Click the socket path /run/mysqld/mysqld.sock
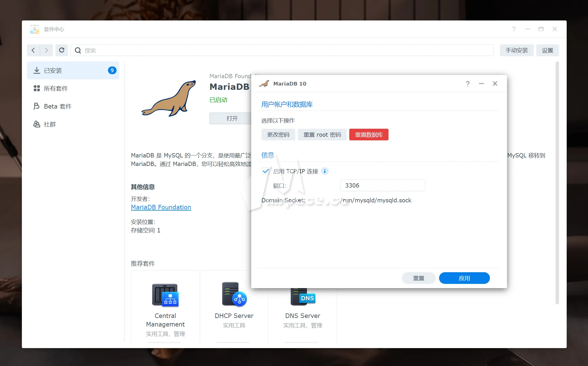The image size is (588, 366). click(376, 200)
